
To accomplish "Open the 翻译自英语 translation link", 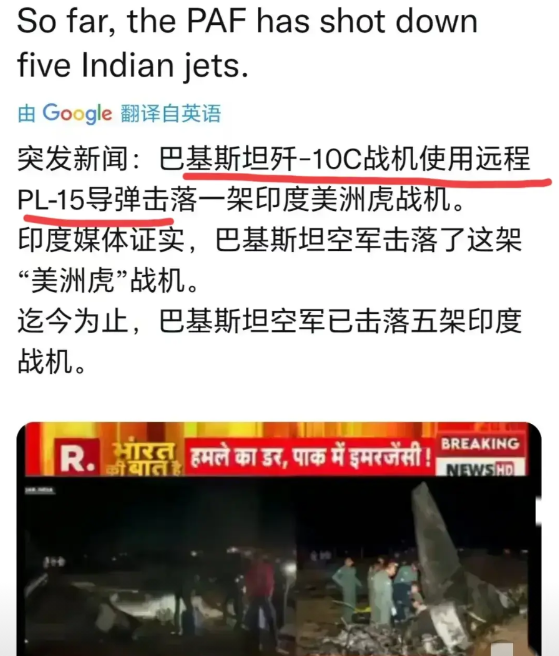I will [x=171, y=113].
